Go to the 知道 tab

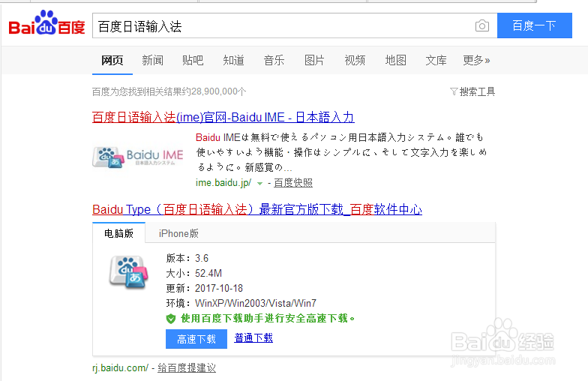(233, 60)
